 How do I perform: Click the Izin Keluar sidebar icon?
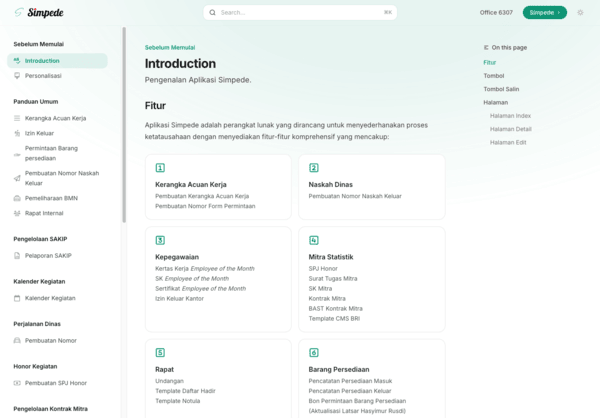17,132
